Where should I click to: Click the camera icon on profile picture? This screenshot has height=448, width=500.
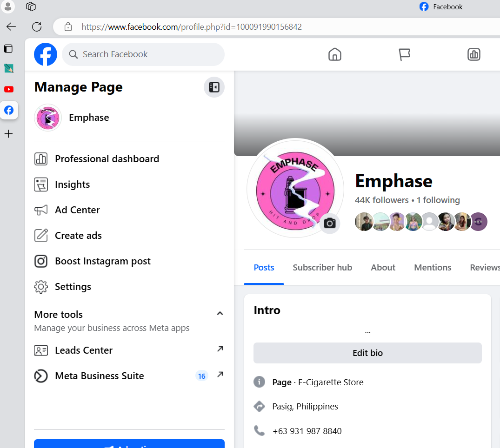[330, 223]
